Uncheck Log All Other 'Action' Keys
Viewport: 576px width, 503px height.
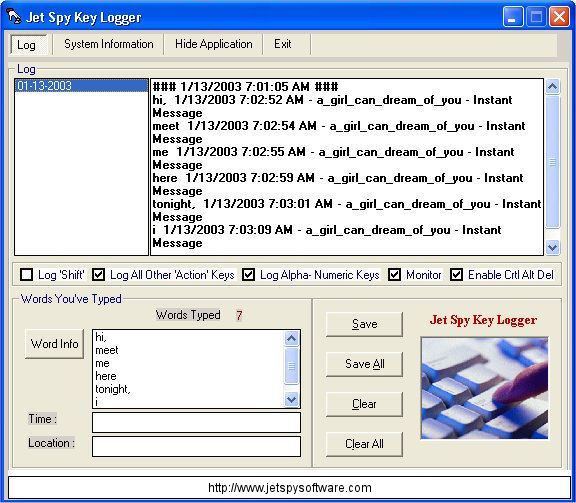tap(98, 274)
